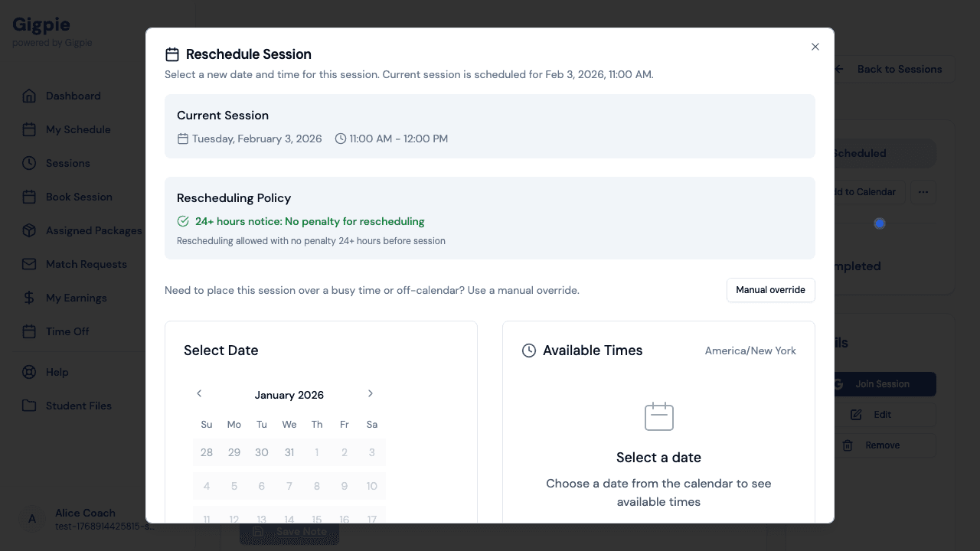
Task: Go to previous month in calendar
Action: pos(199,393)
